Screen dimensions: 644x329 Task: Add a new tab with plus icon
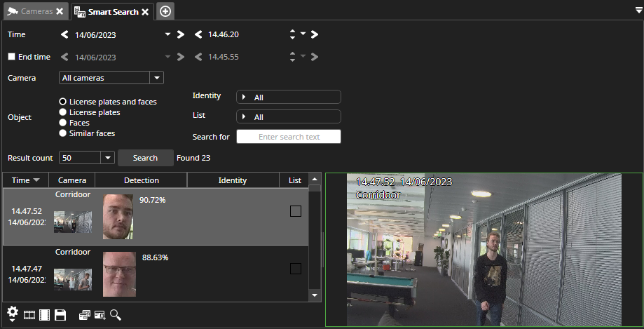[x=165, y=11]
